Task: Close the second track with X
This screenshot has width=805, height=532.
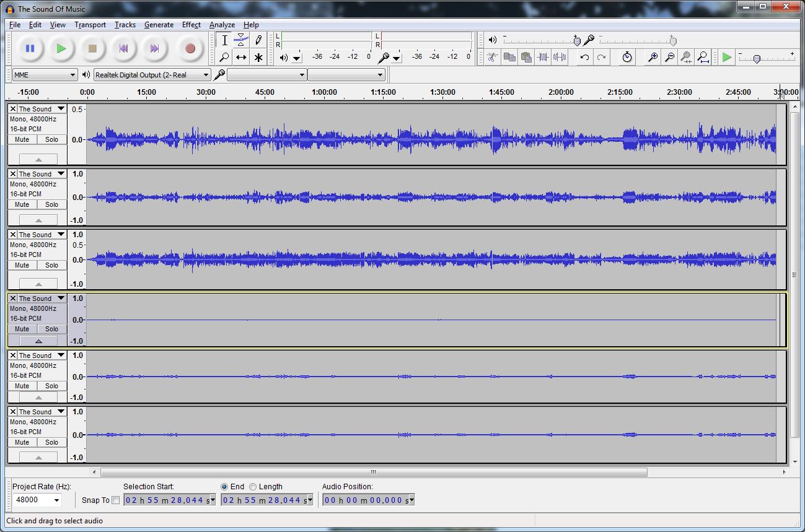Action: pyautogui.click(x=13, y=174)
